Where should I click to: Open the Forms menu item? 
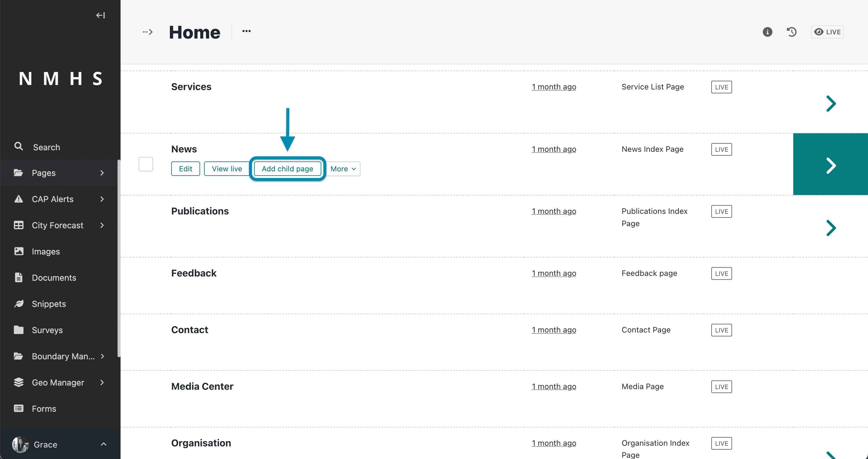coord(60,409)
